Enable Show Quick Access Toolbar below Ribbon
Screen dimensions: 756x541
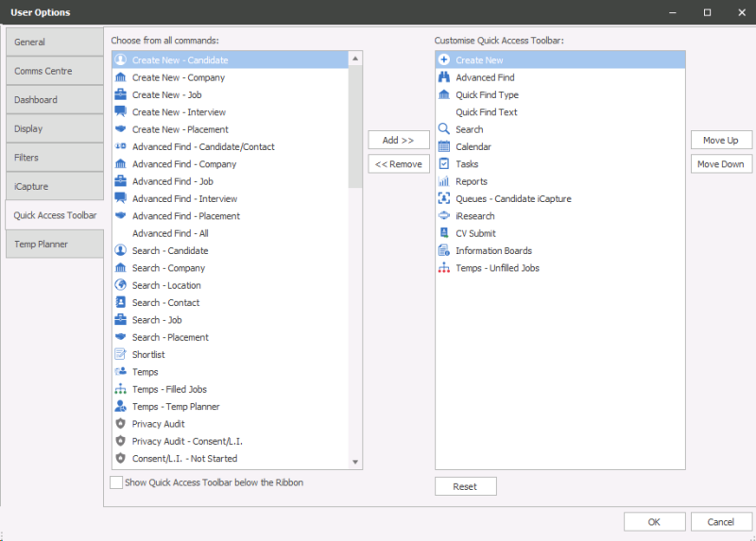116,482
